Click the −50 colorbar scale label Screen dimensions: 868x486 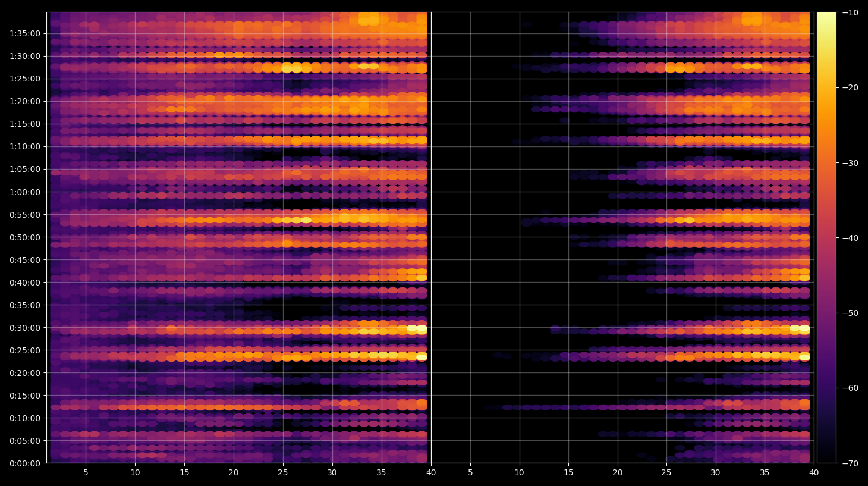[850, 313]
